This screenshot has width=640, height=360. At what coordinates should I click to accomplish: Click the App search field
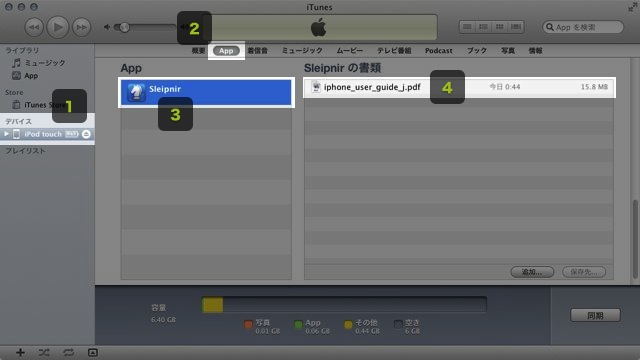583,27
